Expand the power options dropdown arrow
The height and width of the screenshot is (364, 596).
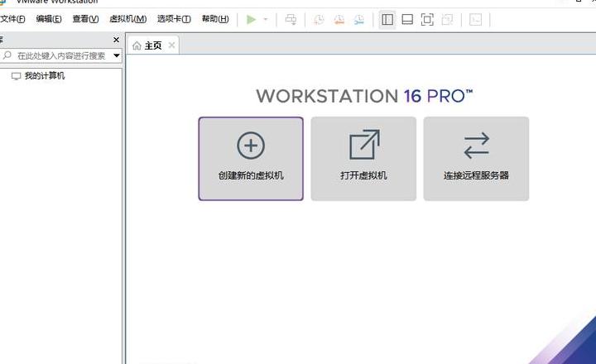(266, 19)
